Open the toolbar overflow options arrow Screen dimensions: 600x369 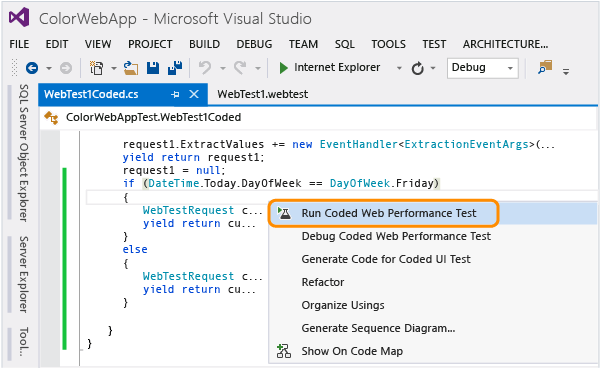pyautogui.click(x=566, y=71)
